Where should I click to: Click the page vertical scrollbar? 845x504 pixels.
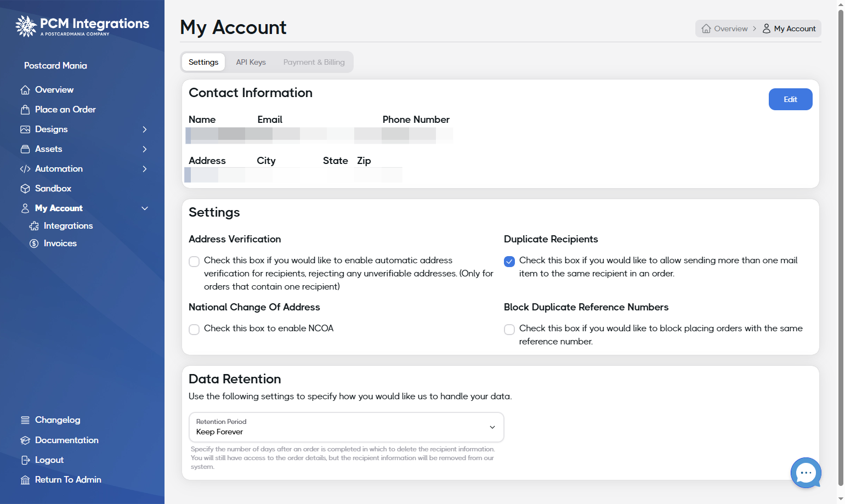click(x=841, y=247)
